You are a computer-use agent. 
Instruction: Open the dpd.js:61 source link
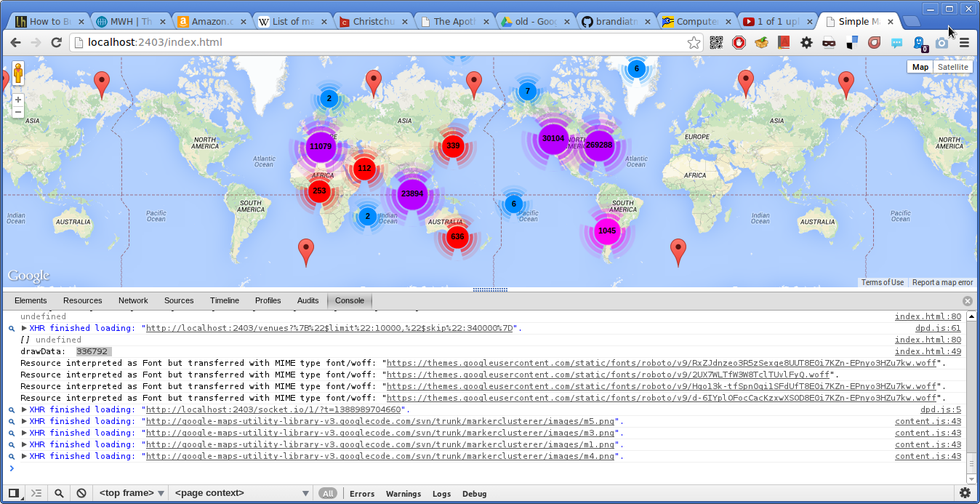coord(938,328)
